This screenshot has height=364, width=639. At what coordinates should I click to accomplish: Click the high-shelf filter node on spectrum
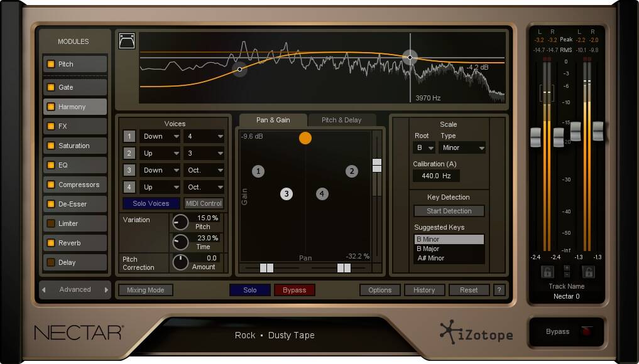click(410, 57)
